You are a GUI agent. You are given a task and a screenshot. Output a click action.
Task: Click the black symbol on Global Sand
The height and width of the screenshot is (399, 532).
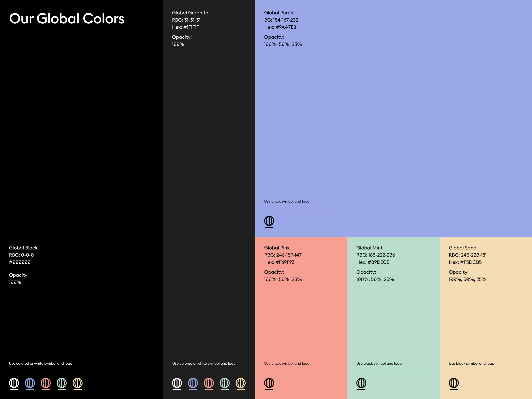[454, 384]
